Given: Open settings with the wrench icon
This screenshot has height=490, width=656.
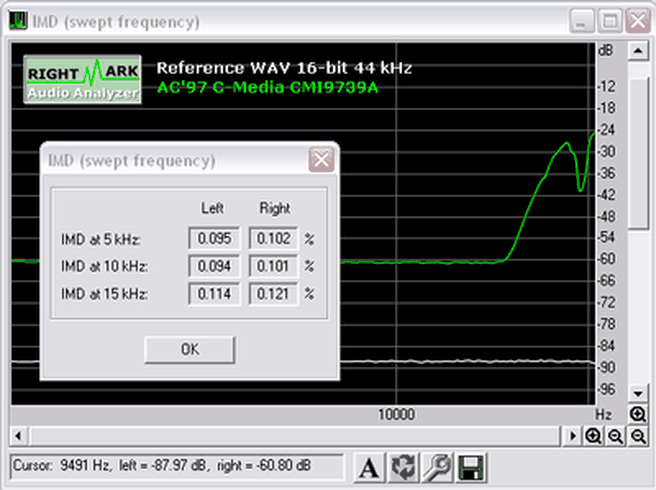Looking at the screenshot, I should coord(437,467).
